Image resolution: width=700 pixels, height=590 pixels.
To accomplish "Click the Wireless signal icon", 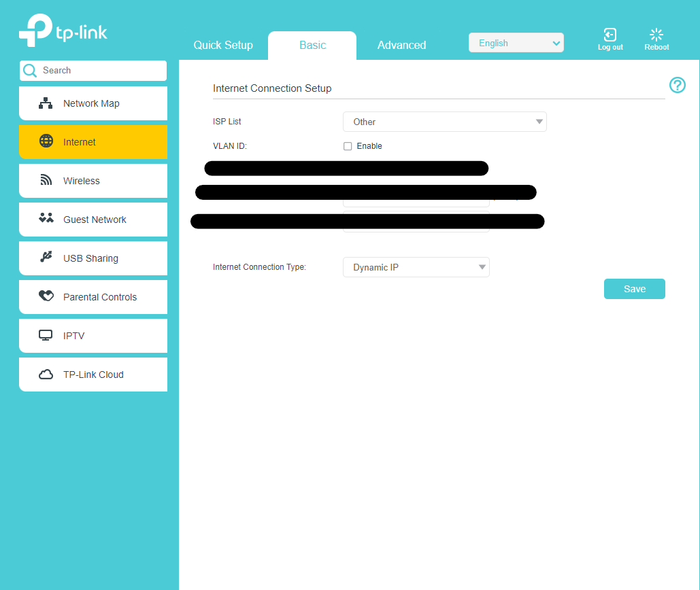I will coord(46,179).
